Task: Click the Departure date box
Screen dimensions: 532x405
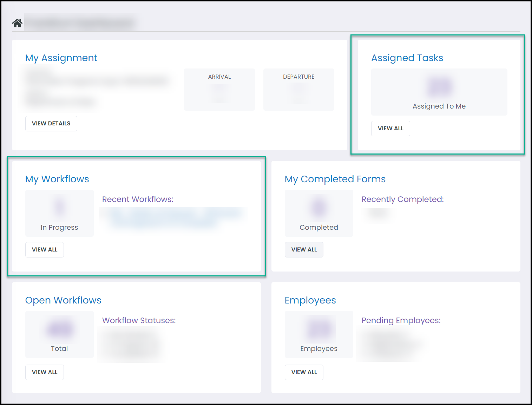Action: pyautogui.click(x=299, y=90)
